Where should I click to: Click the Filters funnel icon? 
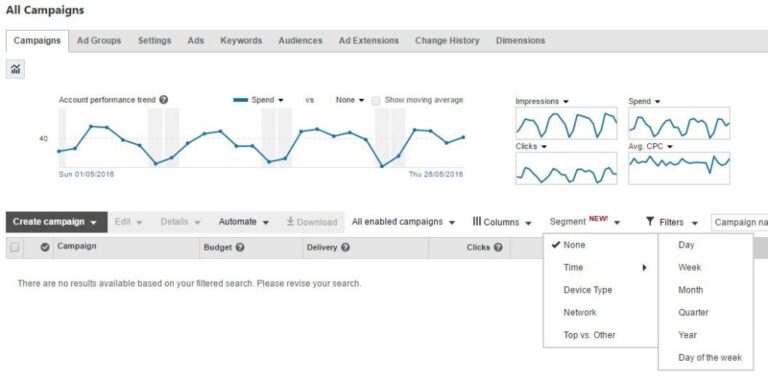[x=649, y=222]
